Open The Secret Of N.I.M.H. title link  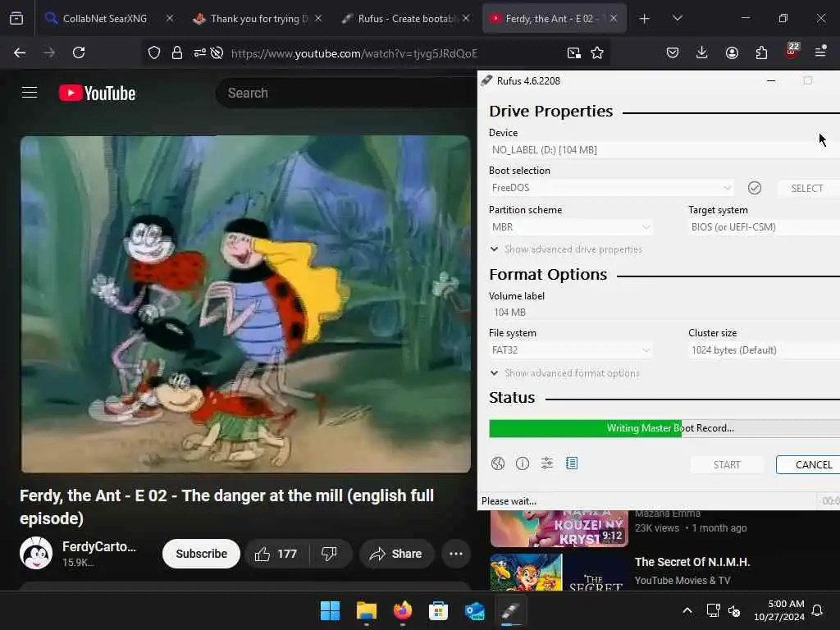(692, 562)
